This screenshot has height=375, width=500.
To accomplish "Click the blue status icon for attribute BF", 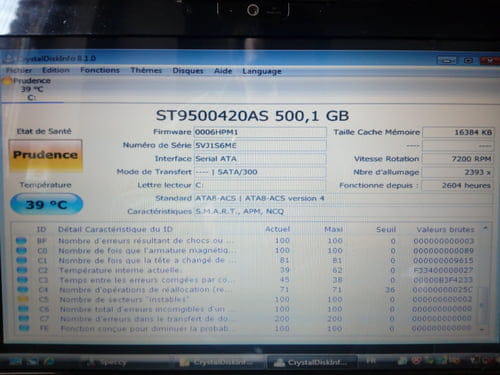I will (x=21, y=241).
